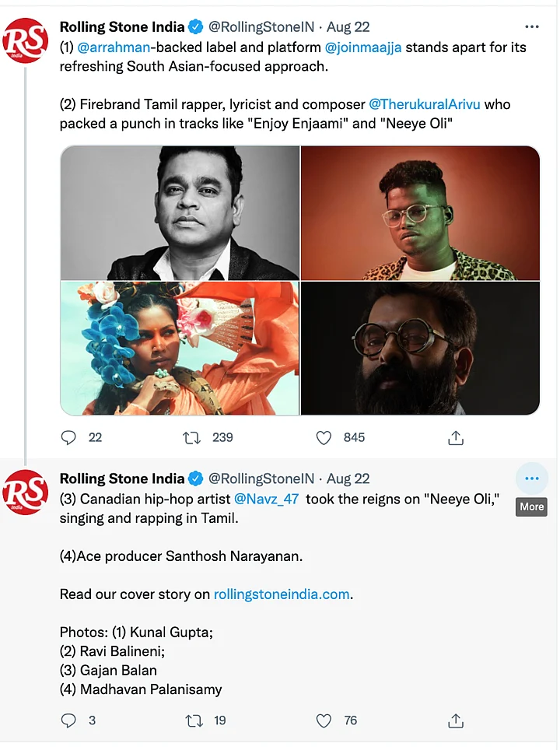Open the More menu on the first tweet

(532, 26)
